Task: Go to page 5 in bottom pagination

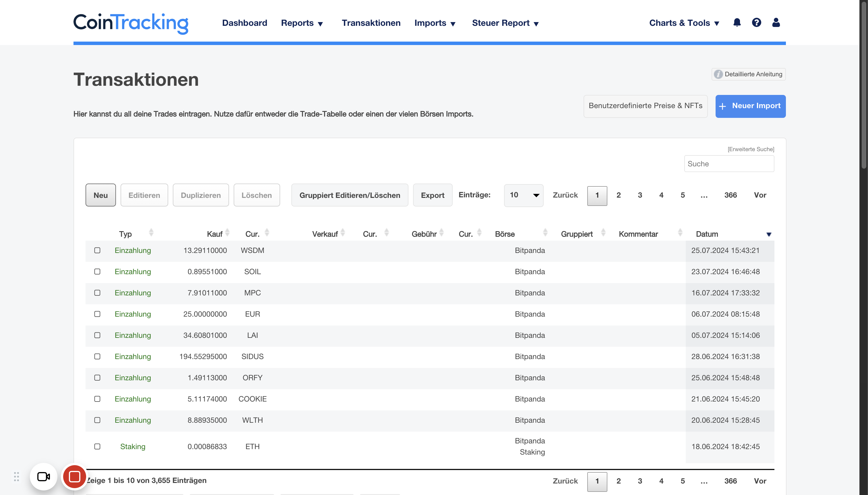Action: pyautogui.click(x=683, y=481)
